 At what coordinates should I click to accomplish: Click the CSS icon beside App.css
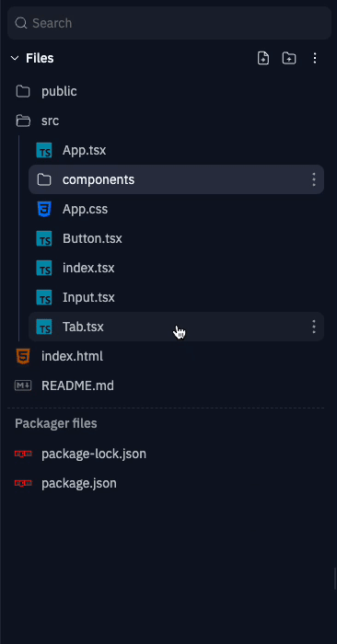(44, 209)
